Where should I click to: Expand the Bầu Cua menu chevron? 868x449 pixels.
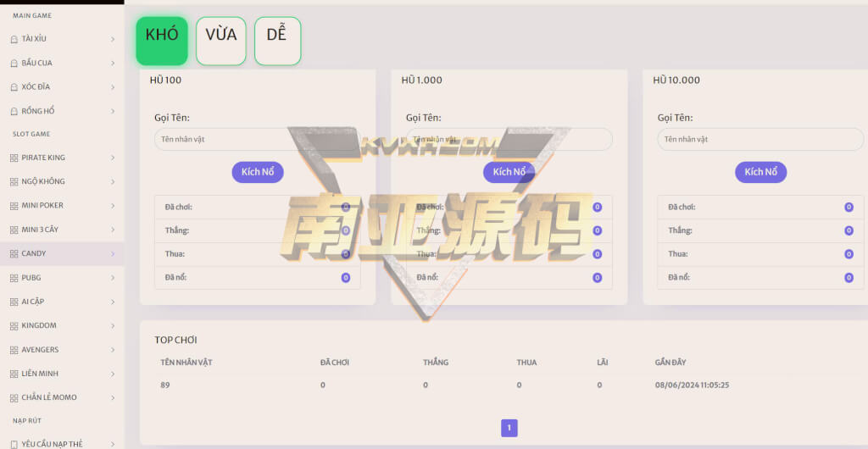(113, 63)
